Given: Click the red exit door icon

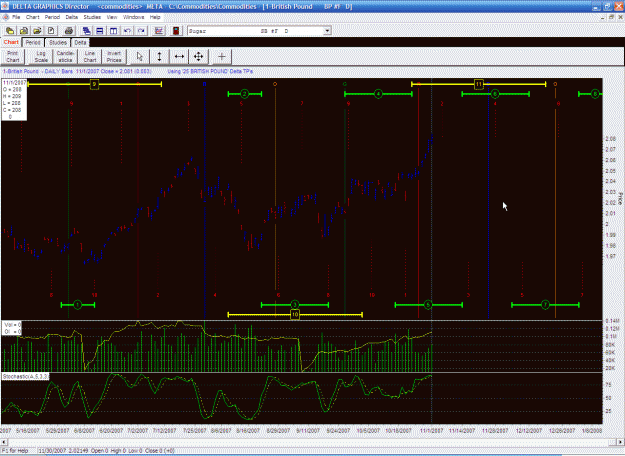Looking at the screenshot, I should coord(176,31).
